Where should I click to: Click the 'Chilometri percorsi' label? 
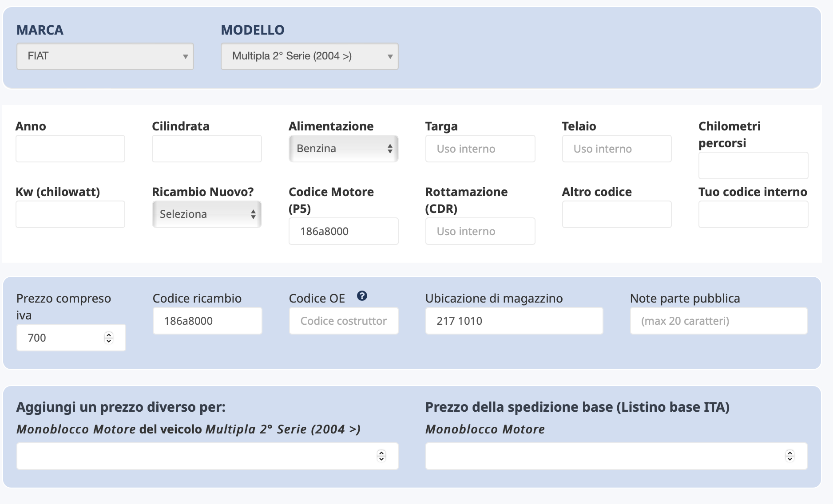pyautogui.click(x=730, y=134)
